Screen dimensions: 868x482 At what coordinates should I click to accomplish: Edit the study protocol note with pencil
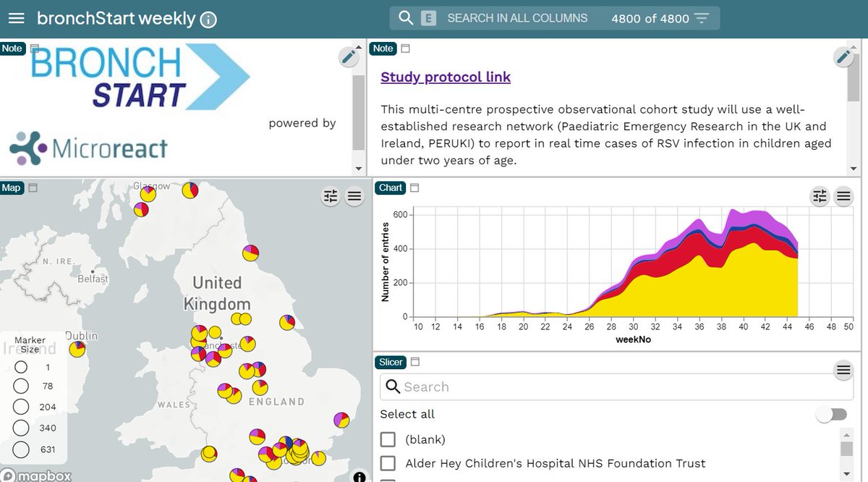click(x=843, y=57)
